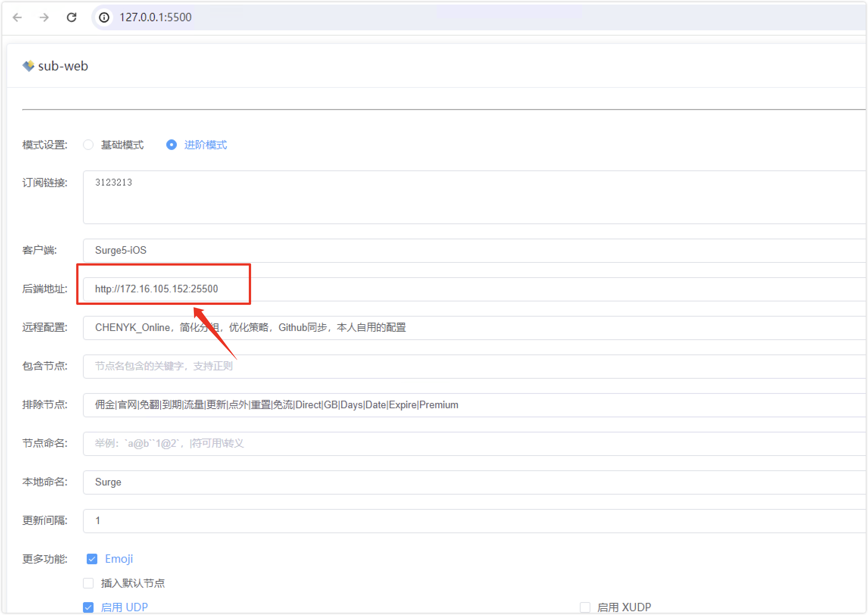Select the 基础模式 radio button
The width and height of the screenshot is (868, 615).
click(x=88, y=145)
